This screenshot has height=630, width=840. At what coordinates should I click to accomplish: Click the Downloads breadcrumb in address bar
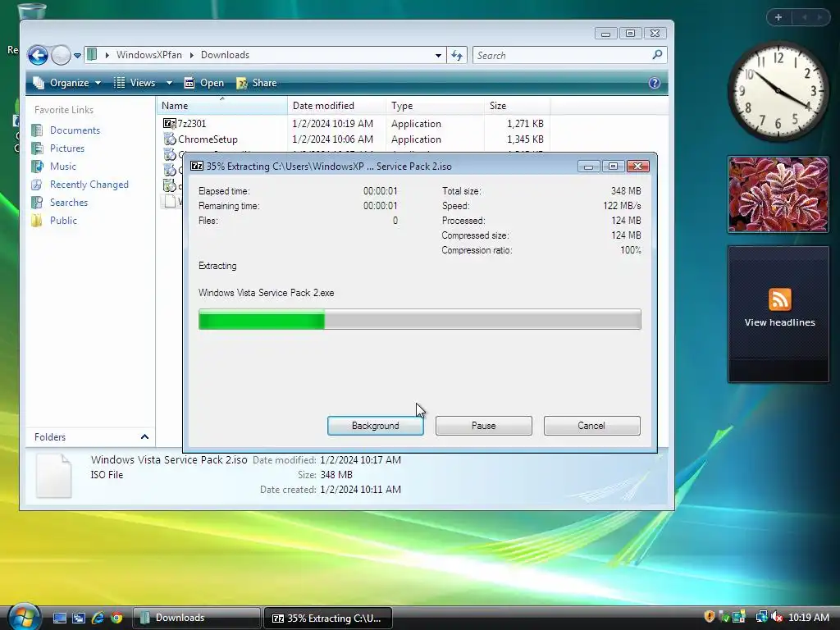pos(225,55)
